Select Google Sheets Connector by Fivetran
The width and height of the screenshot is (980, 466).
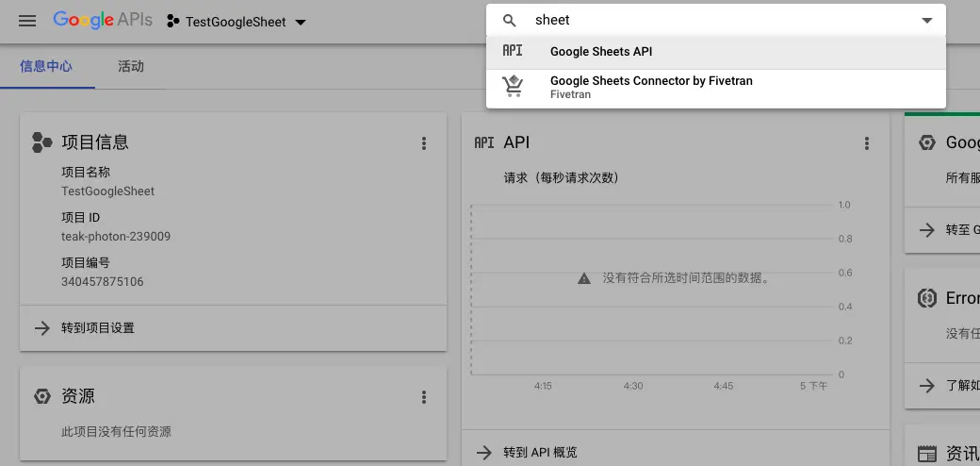(x=715, y=88)
